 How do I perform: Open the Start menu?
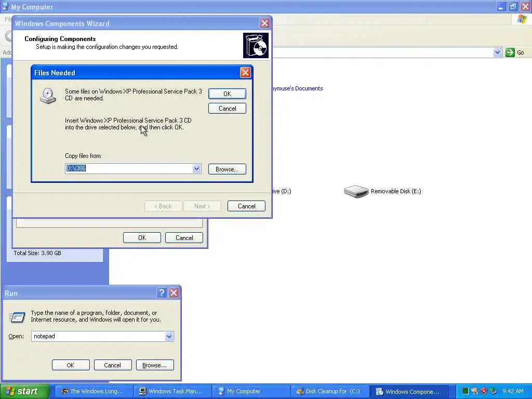point(25,391)
